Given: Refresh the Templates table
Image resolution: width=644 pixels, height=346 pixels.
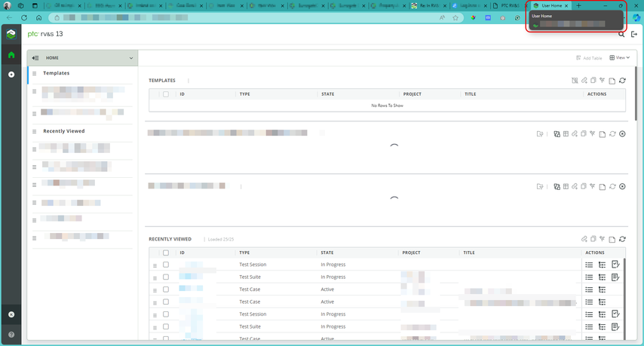Looking at the screenshot, I should (x=622, y=81).
